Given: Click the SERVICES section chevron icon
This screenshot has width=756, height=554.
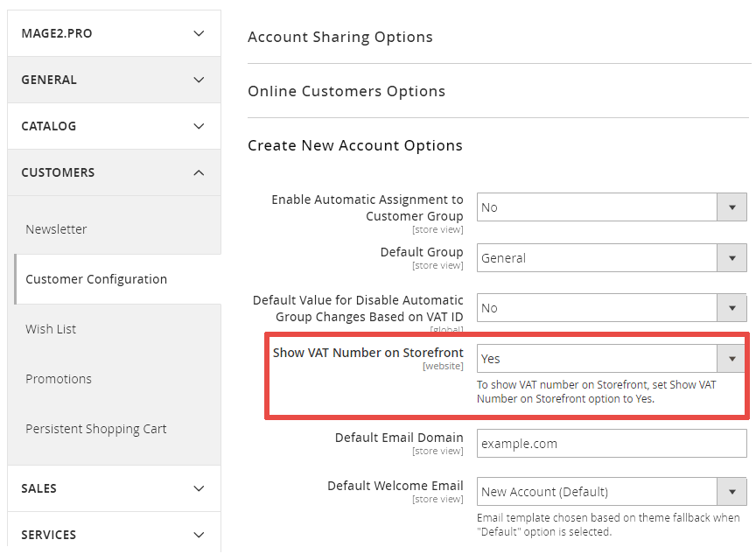Looking at the screenshot, I should [x=199, y=535].
